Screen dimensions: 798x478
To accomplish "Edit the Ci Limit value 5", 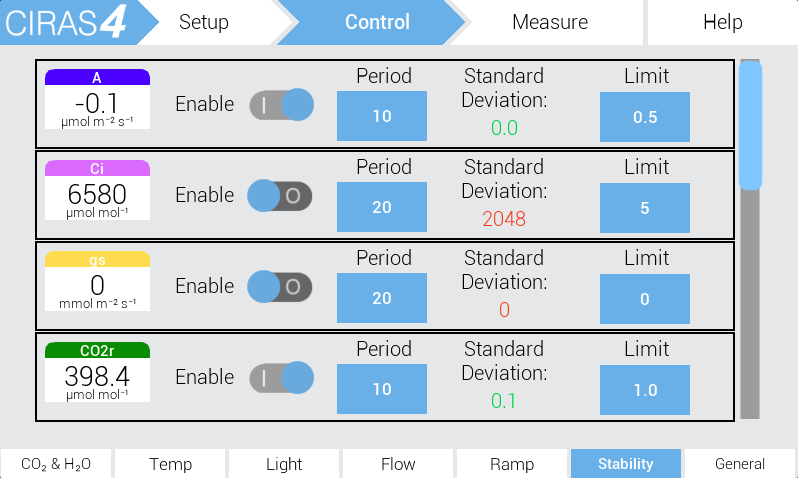I will tap(645, 208).
